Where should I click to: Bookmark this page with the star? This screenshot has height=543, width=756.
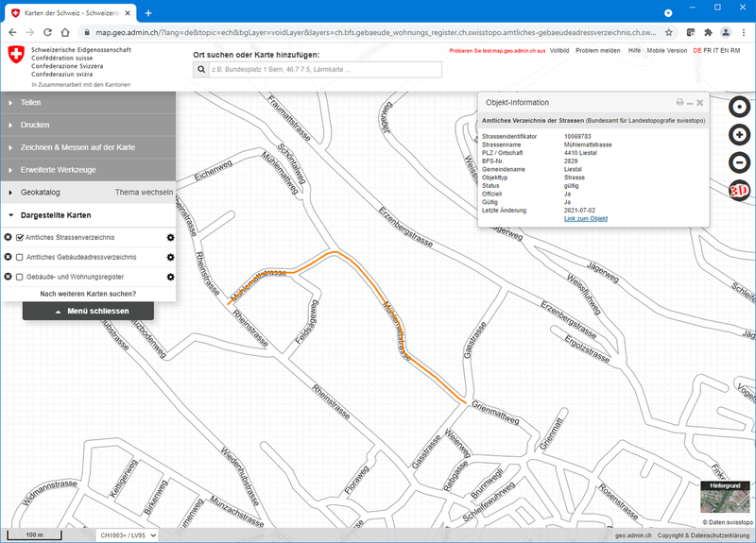pyautogui.click(x=669, y=32)
